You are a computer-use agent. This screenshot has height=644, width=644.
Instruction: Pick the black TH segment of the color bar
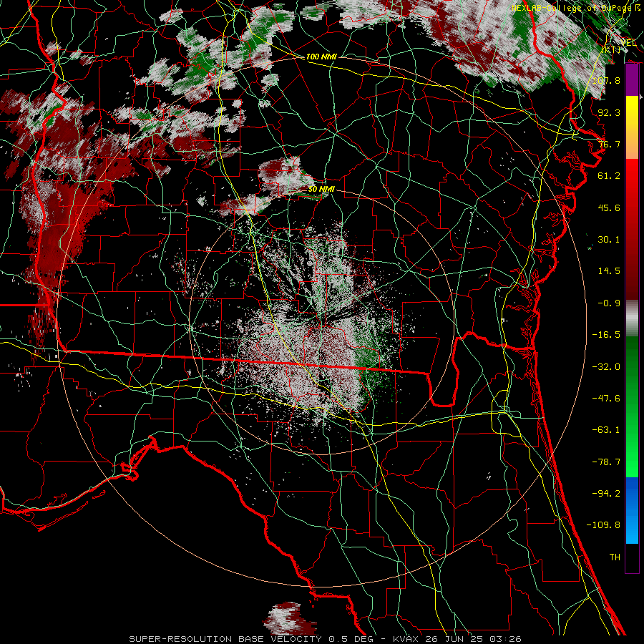[x=632, y=557]
